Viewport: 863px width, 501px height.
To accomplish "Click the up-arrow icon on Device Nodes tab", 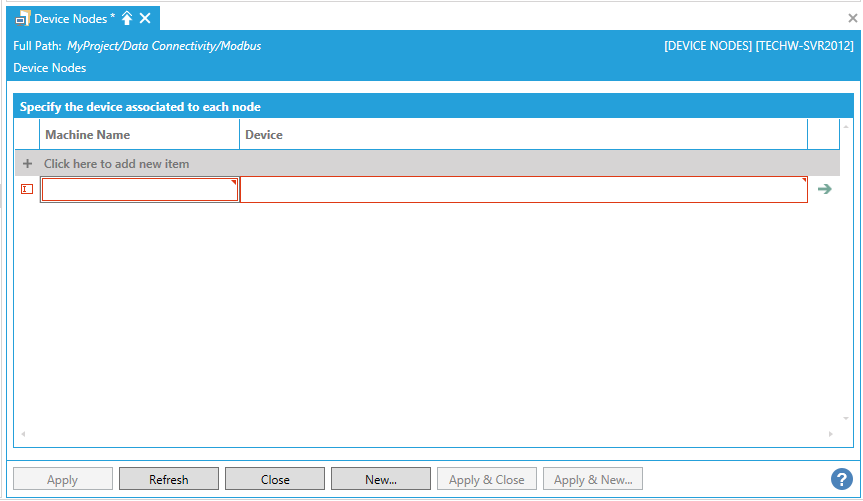I will coord(127,19).
